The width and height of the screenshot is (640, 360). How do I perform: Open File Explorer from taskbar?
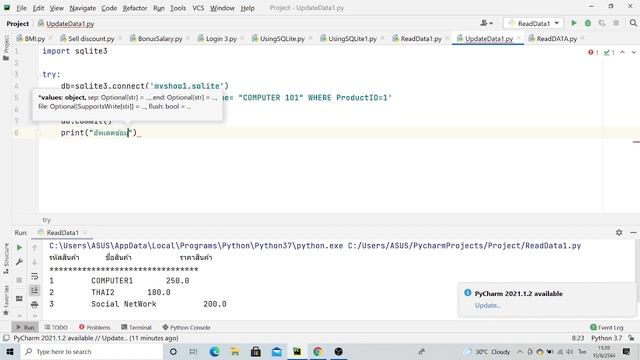pyautogui.click(x=235, y=351)
